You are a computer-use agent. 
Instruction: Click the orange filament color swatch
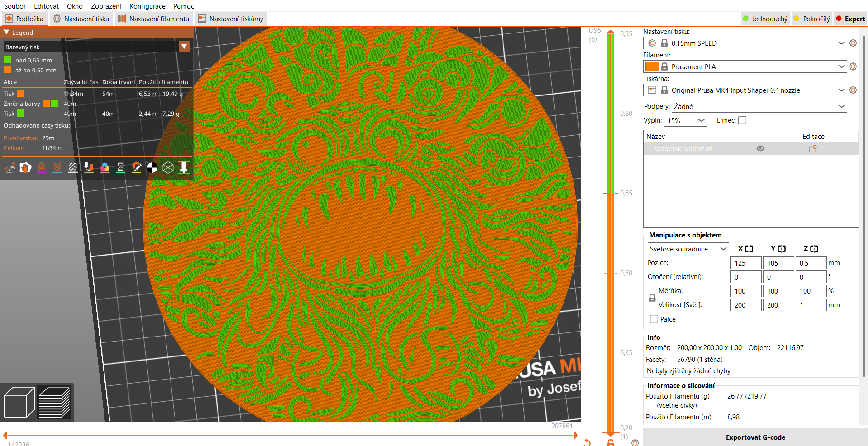(652, 66)
